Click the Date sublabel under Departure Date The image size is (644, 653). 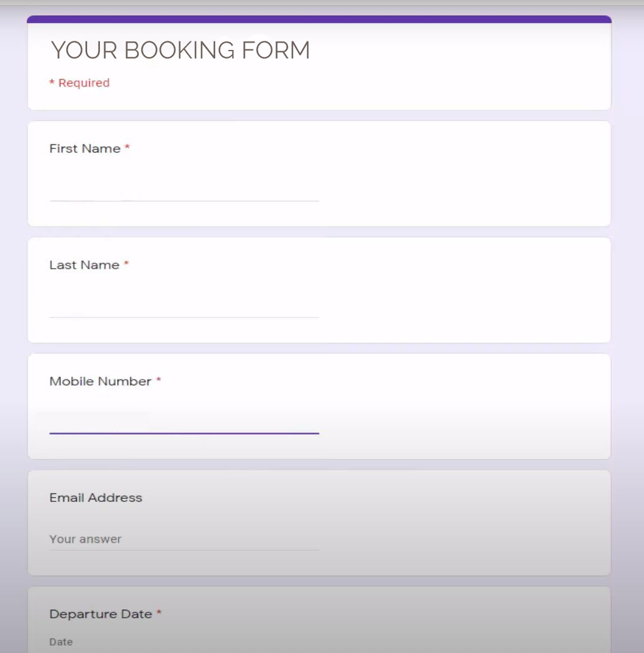pos(61,641)
